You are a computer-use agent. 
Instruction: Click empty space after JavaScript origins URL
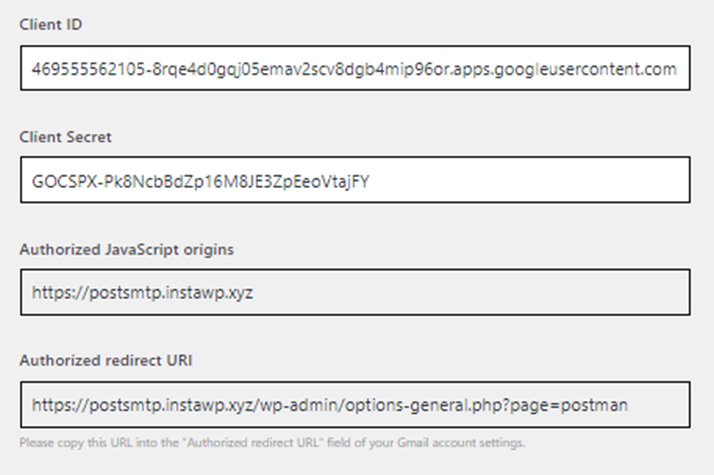(469, 292)
